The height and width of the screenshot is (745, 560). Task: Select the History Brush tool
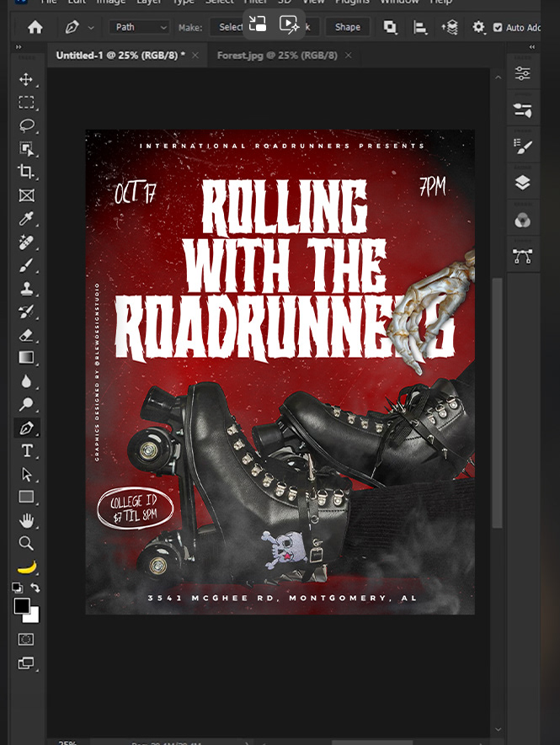[x=26, y=311]
